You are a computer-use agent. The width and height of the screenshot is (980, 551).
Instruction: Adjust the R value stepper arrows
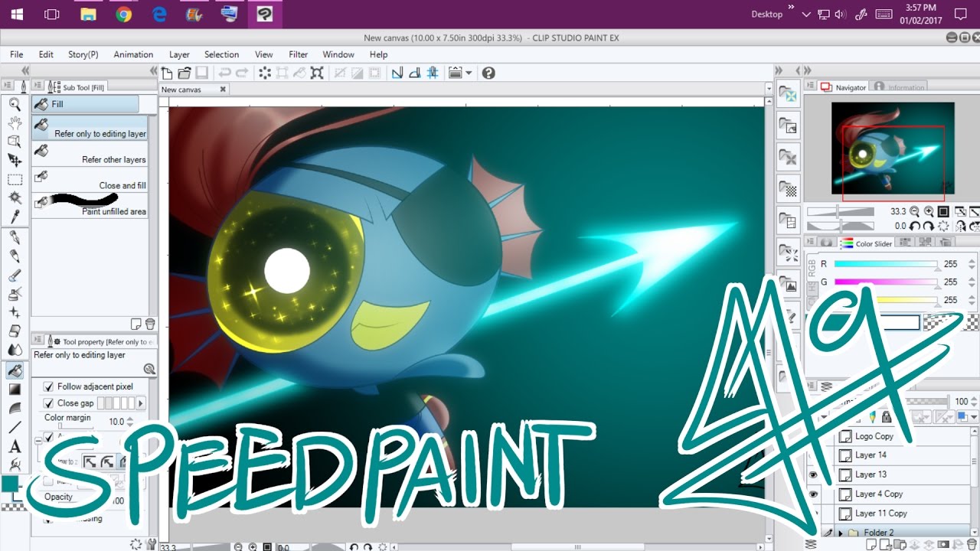pyautogui.click(x=972, y=264)
